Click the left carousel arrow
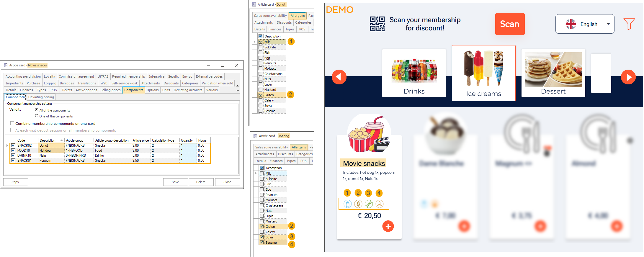 coord(339,77)
